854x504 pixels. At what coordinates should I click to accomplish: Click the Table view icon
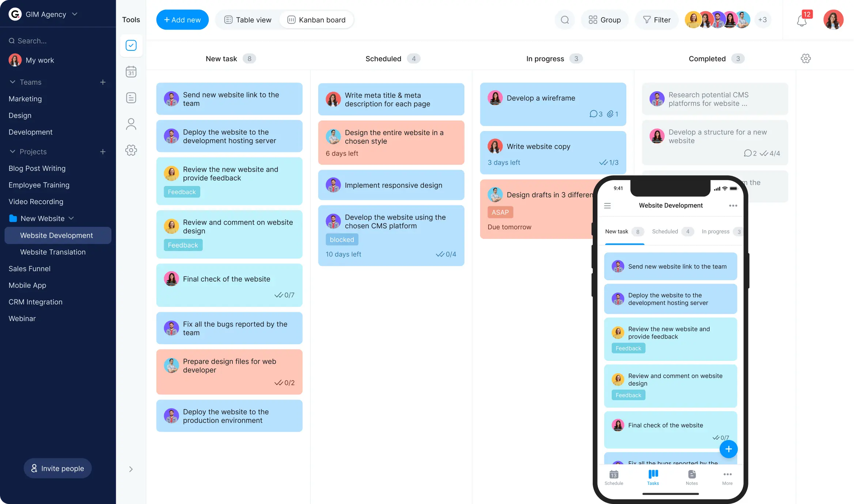pyautogui.click(x=228, y=20)
